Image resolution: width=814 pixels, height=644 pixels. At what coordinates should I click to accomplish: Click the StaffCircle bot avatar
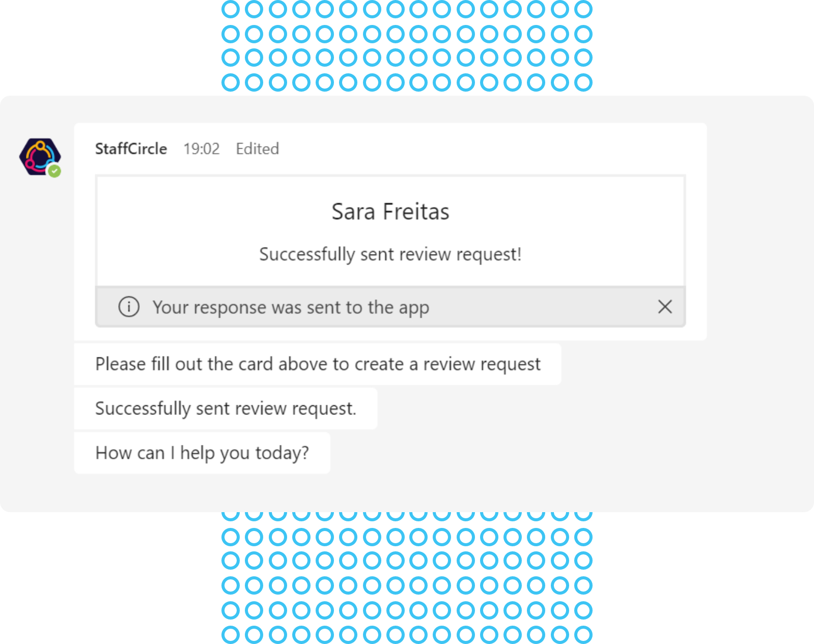click(40, 157)
